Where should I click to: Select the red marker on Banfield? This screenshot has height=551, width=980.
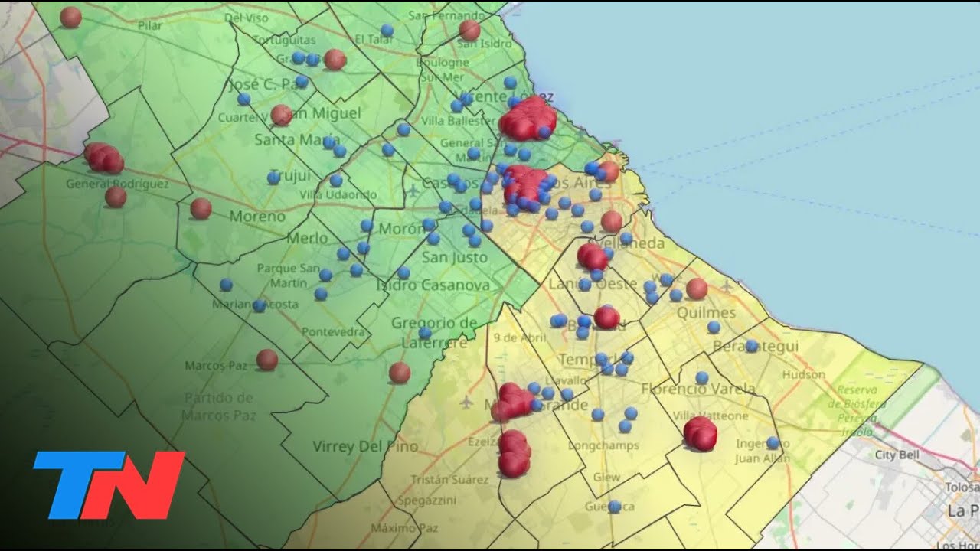pos(606,317)
